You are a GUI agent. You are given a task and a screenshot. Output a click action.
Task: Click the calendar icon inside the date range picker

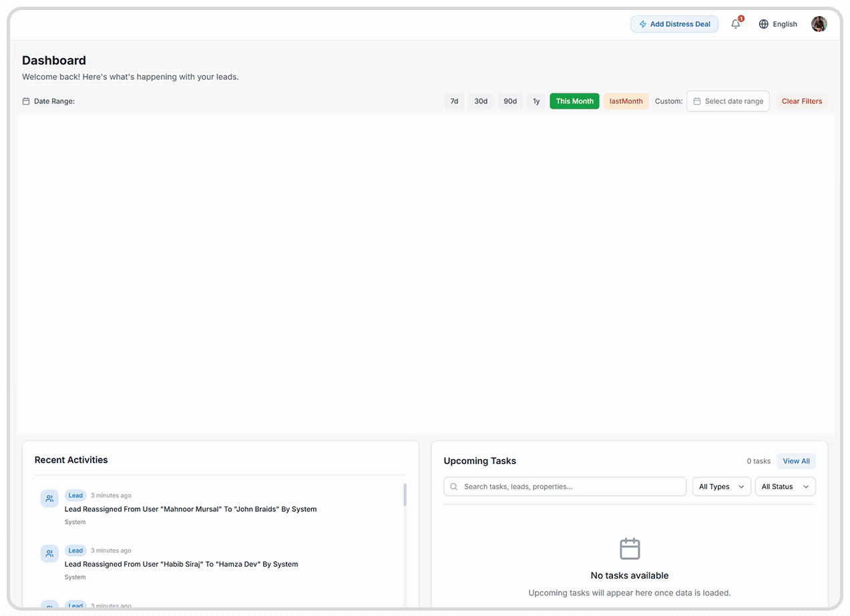697,101
